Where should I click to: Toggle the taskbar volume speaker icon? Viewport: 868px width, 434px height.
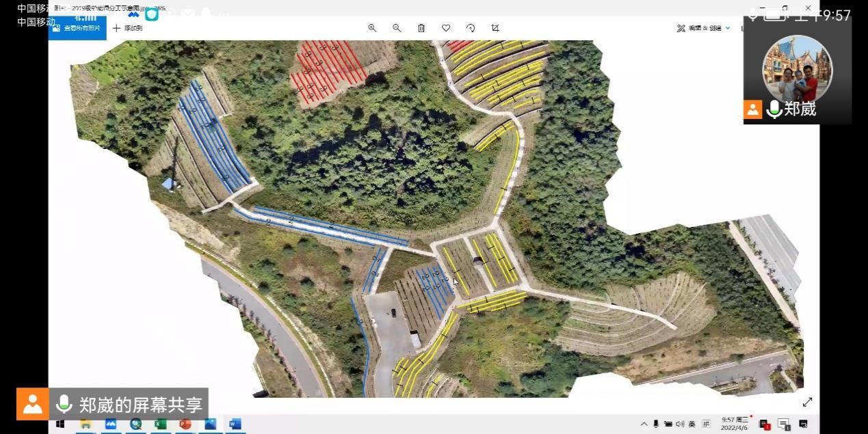coord(680,424)
